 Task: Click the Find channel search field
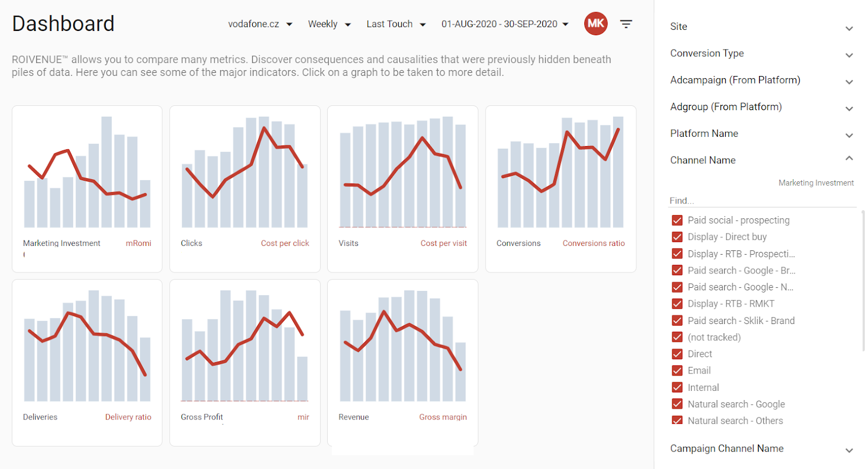pyautogui.click(x=762, y=200)
